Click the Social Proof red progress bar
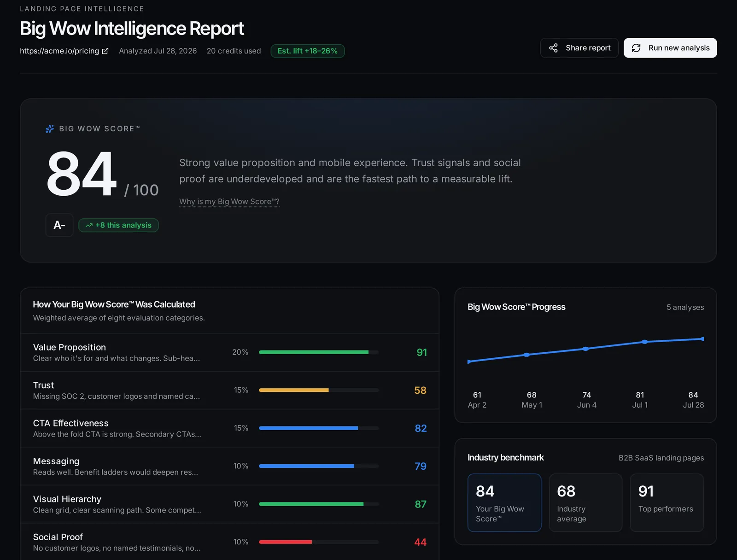Image resolution: width=737 pixels, height=560 pixels. tap(285, 542)
